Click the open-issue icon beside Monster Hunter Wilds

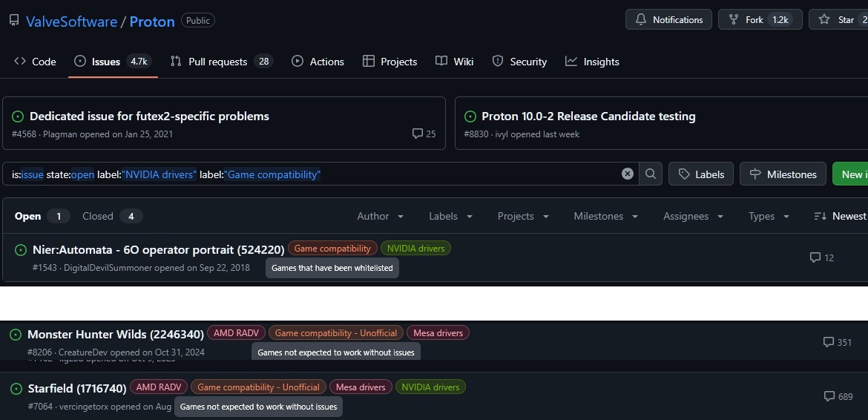tap(16, 334)
